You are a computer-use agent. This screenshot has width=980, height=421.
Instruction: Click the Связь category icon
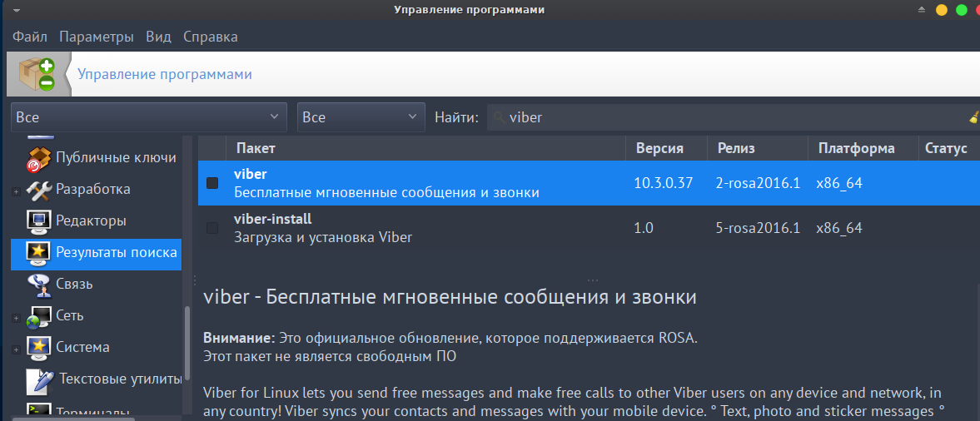pos(39,285)
